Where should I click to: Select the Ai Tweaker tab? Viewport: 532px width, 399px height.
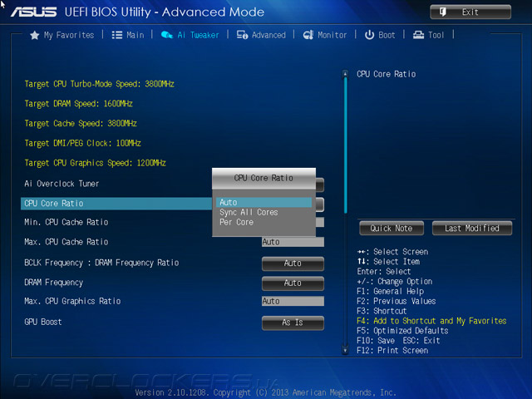[190, 35]
